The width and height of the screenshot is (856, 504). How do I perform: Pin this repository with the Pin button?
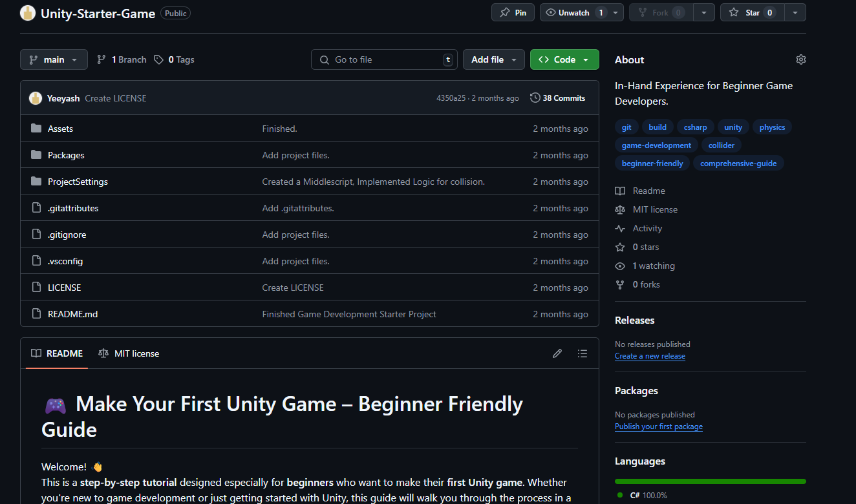(x=513, y=12)
